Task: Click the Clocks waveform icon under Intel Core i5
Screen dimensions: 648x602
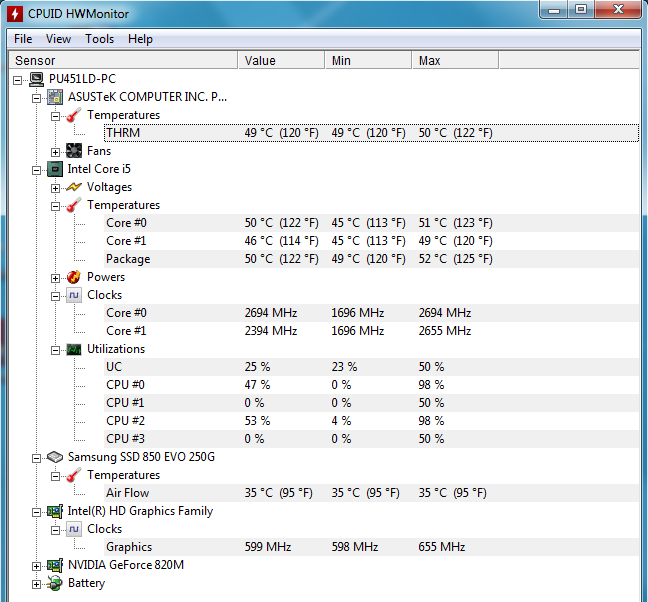Action: tap(74, 295)
